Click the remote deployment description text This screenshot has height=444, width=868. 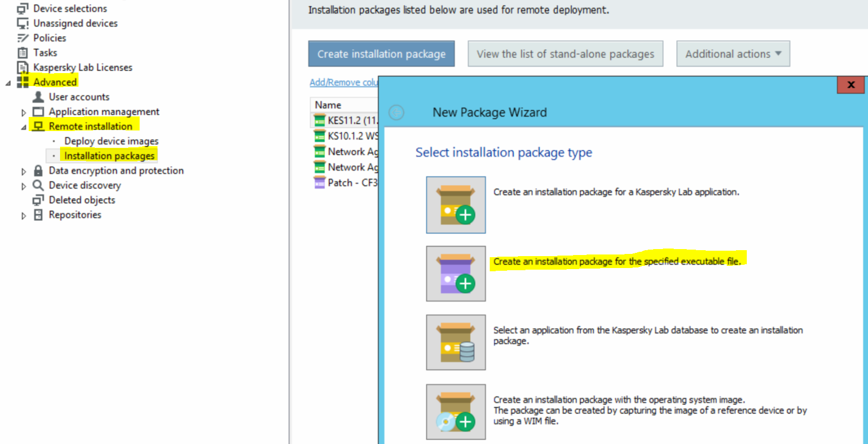[x=458, y=10]
